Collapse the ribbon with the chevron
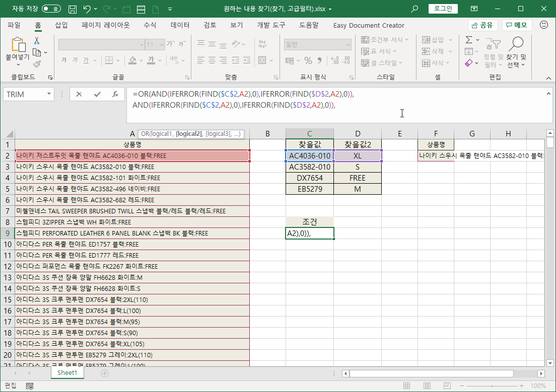The width and height of the screenshot is (556, 392). pos(548,78)
